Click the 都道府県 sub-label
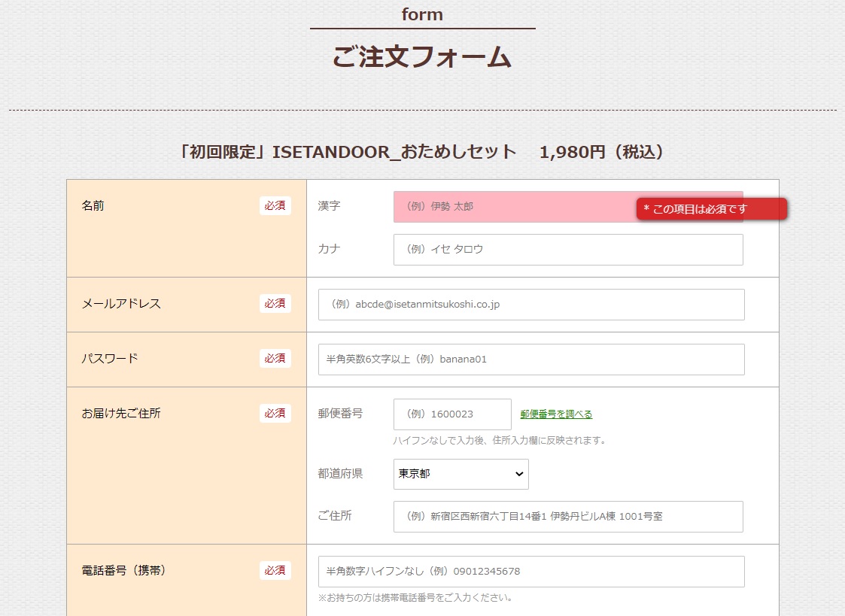 coord(340,473)
